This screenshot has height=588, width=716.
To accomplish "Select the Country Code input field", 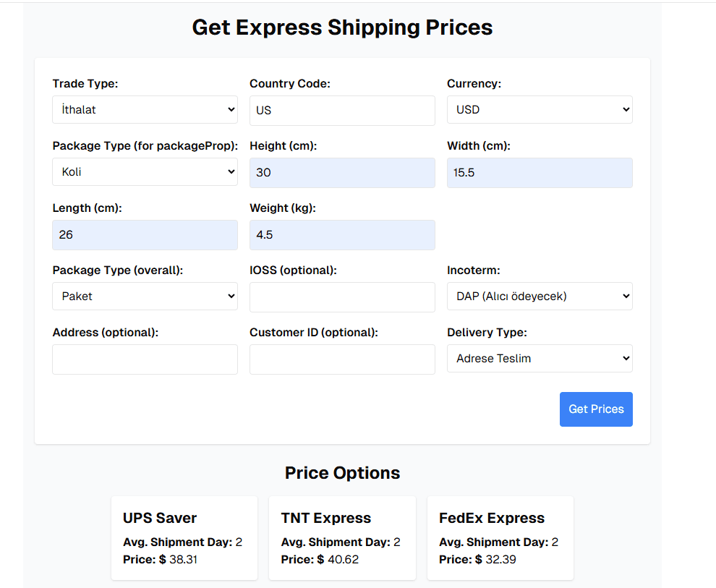I will pyautogui.click(x=341, y=110).
